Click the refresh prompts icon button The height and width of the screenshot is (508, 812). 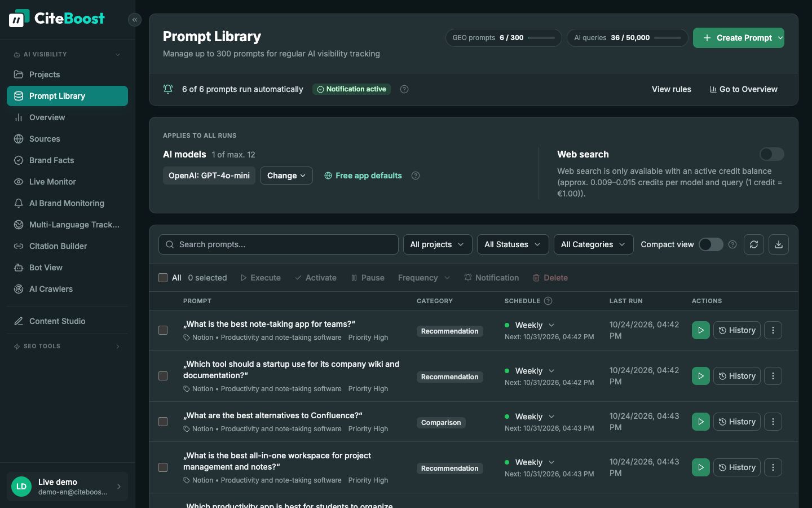pyautogui.click(x=754, y=244)
